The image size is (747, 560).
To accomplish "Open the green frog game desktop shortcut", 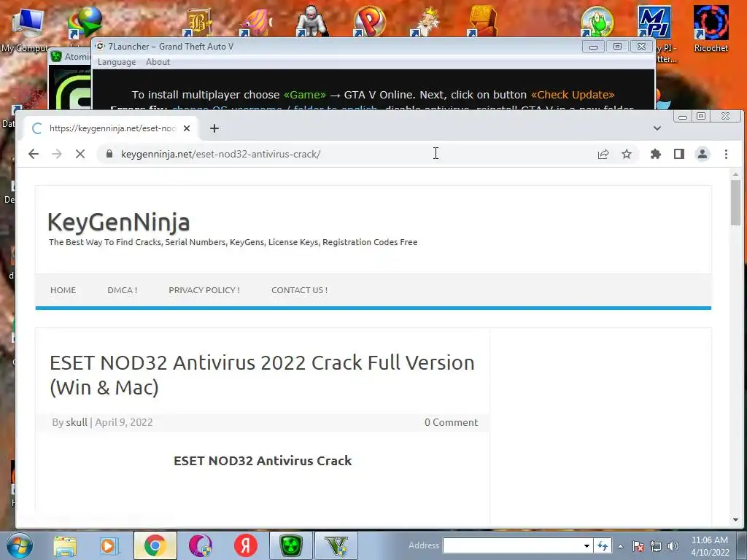I will click(597, 22).
